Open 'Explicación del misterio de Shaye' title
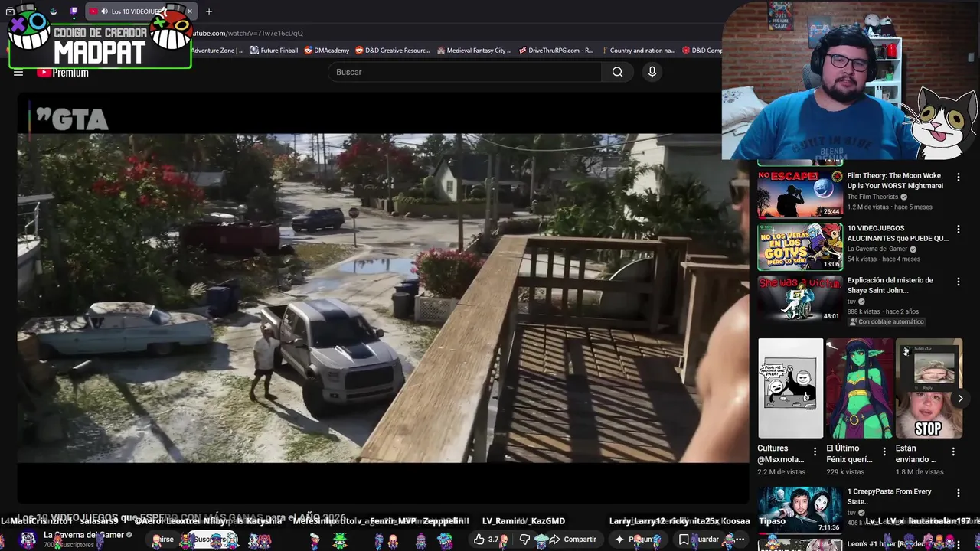The height and width of the screenshot is (551, 980). click(x=890, y=285)
